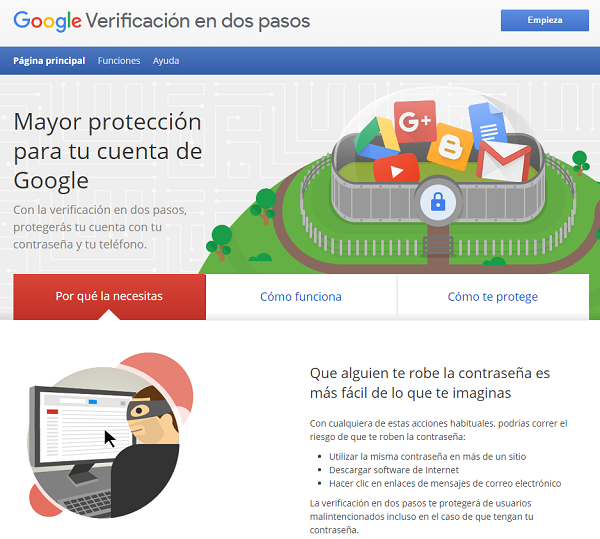Click the YouTube play icon

[x=396, y=168]
